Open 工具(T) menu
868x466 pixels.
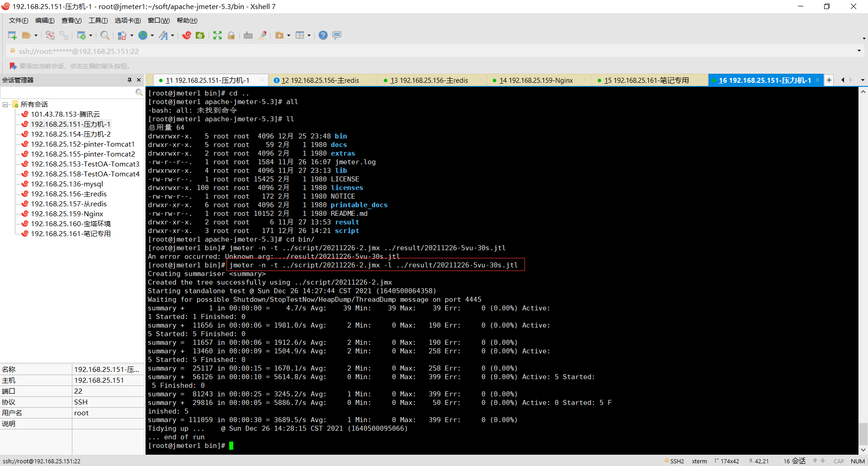[98, 20]
